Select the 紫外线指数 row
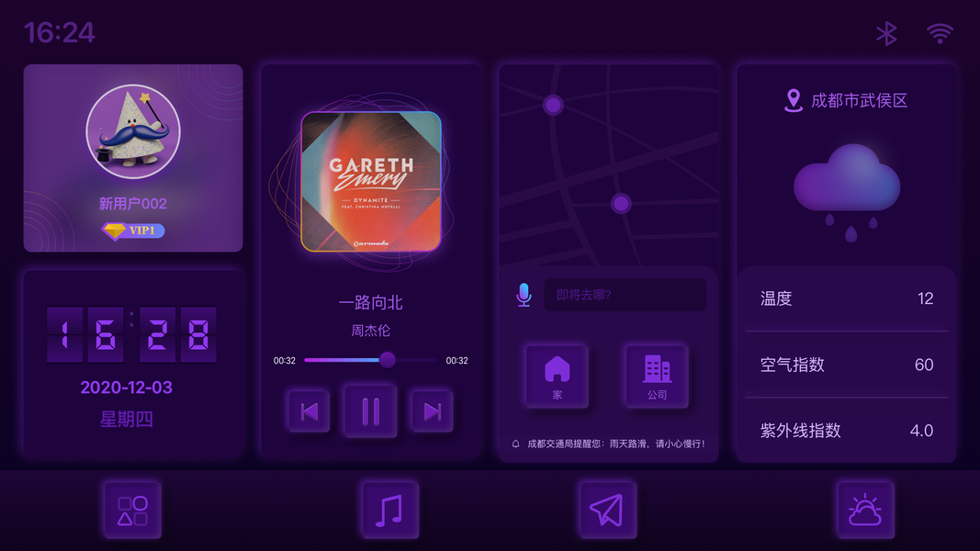Screen dimensions: 980x551 click(847, 431)
